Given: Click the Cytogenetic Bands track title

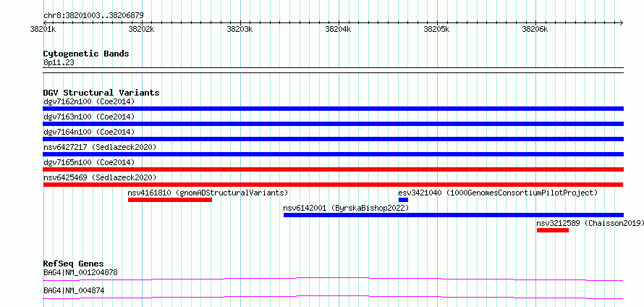Looking at the screenshot, I should point(86,54).
